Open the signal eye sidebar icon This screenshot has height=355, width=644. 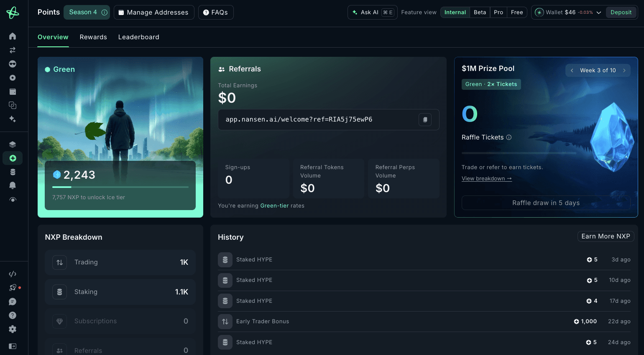click(13, 200)
